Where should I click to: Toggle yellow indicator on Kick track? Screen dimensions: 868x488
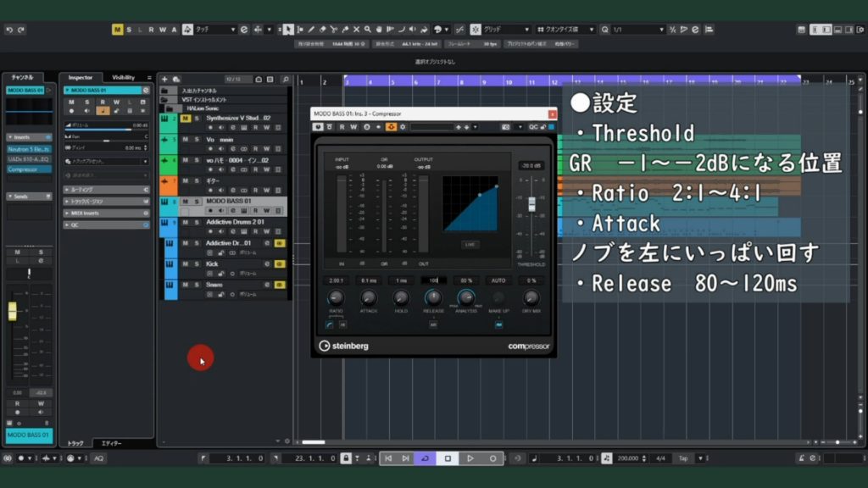pos(281,264)
